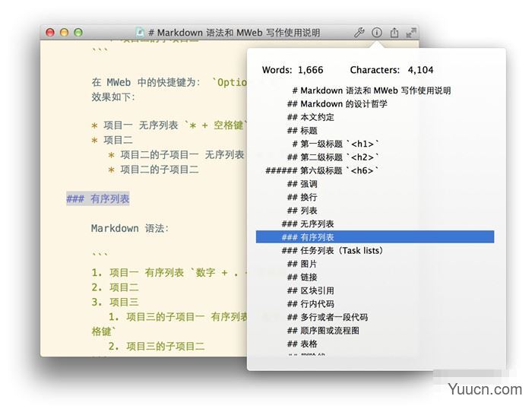Image resolution: width=532 pixels, height=412 pixels.
Task: Go to '## 区块引用' heading
Action: pyautogui.click(x=310, y=290)
